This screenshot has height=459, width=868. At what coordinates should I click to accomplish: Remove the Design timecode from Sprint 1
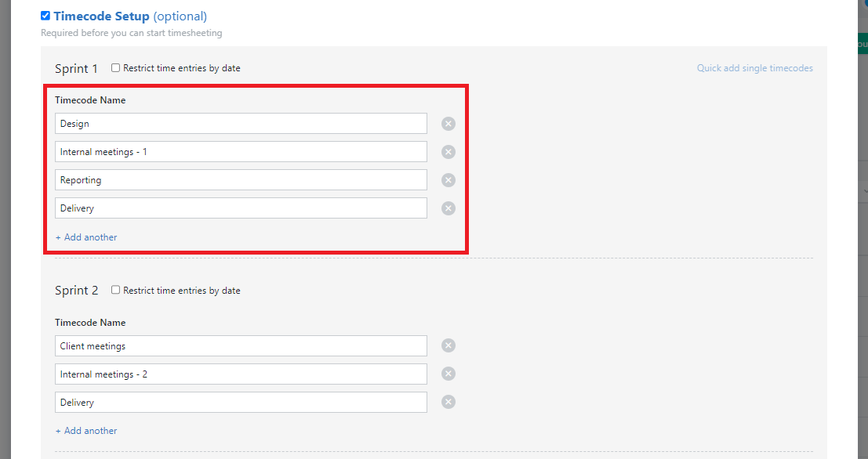[x=448, y=123]
